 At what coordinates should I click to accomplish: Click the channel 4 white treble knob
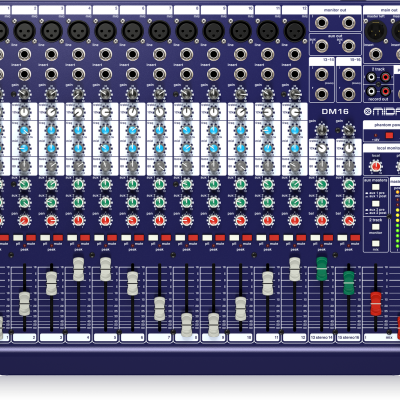click(79, 112)
